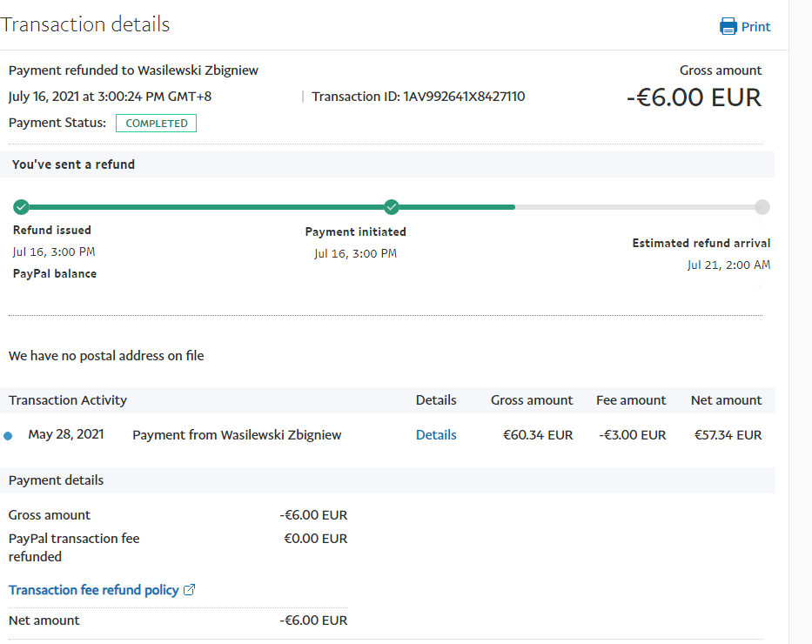
Task: Click the printer icon
Action: 728,26
